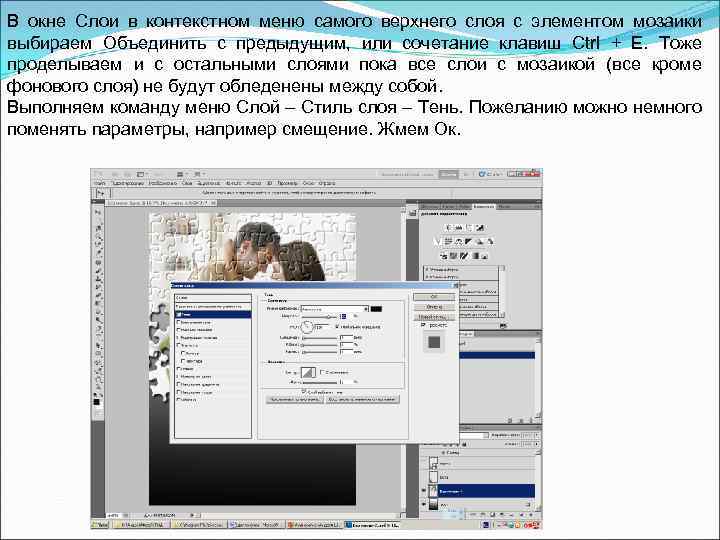Click OK in the Layer Style dialog

point(434,297)
